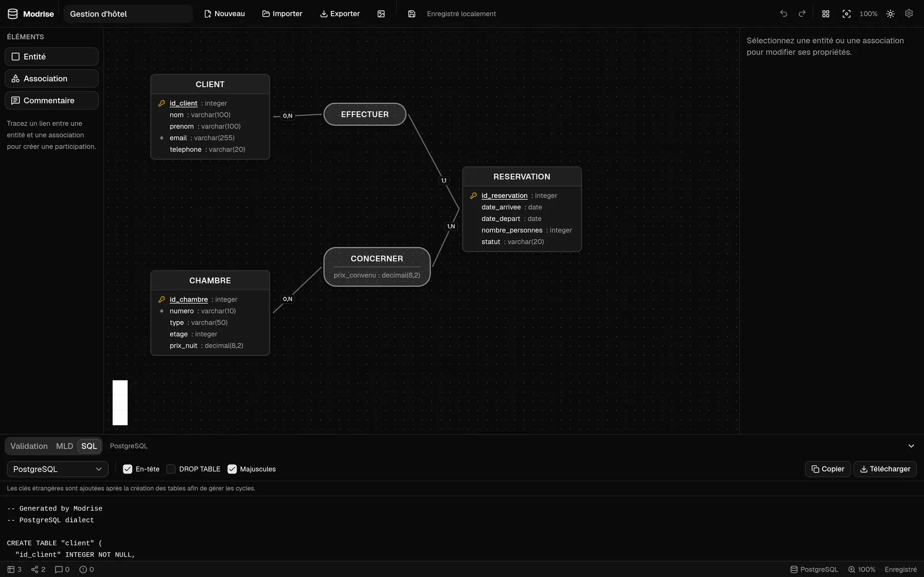The width and height of the screenshot is (924, 577).
Task: Edit the project name Gestion d'hôtel field
Action: [128, 14]
